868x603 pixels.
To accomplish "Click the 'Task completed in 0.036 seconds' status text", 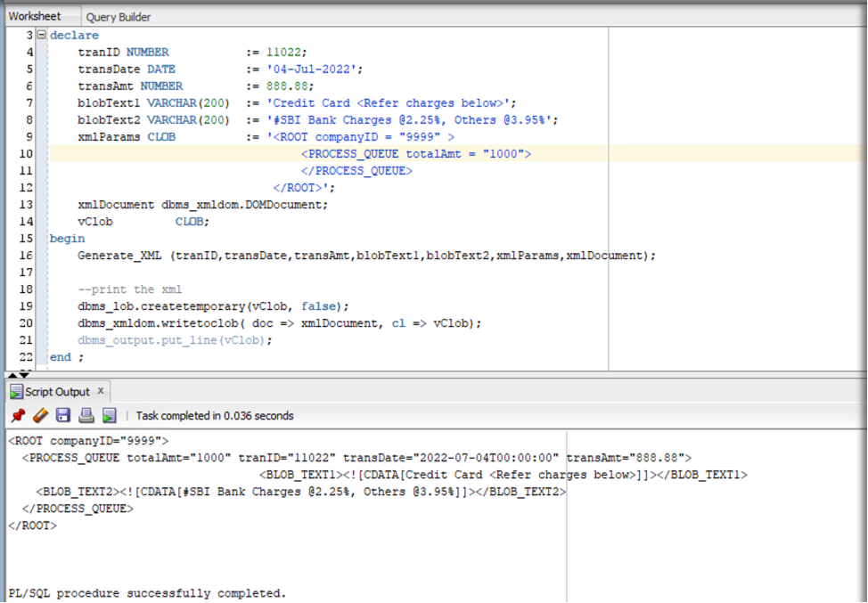I will tap(215, 415).
